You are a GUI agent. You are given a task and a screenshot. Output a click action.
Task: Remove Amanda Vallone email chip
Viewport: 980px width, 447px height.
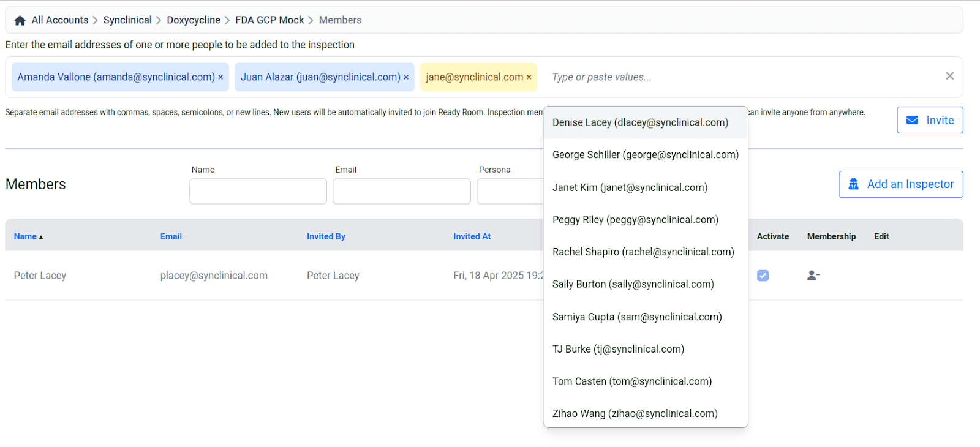click(x=221, y=77)
